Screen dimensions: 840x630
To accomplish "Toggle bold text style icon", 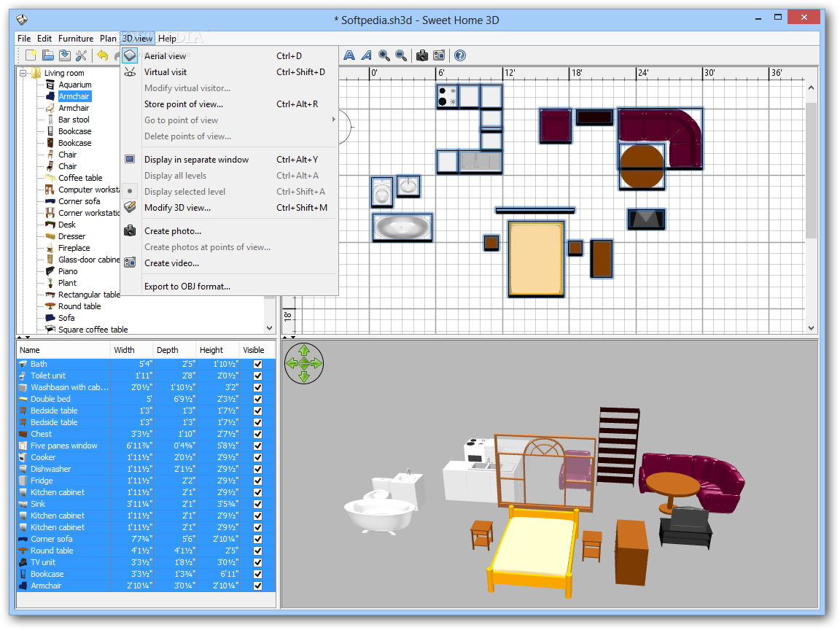I will tap(349, 55).
